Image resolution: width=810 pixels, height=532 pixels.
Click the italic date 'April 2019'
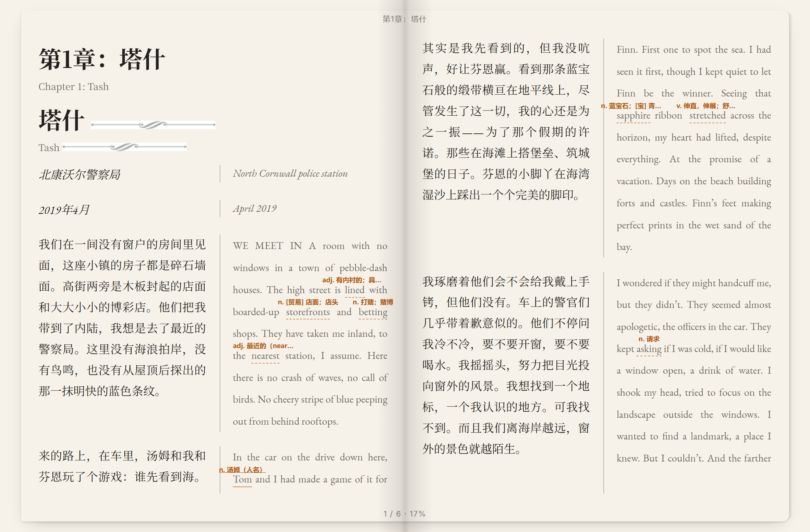[255, 209]
